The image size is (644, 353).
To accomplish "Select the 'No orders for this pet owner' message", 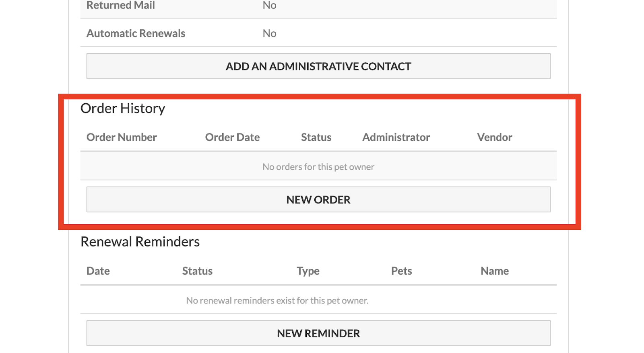I will (318, 166).
